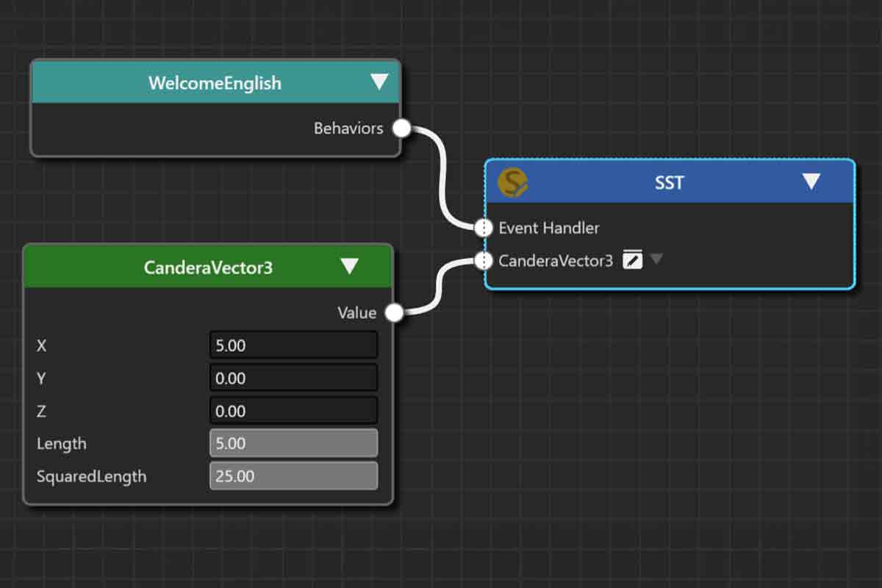Click the dashed connector beside Event Handler
The height and width of the screenshot is (588, 882).
coord(484,227)
